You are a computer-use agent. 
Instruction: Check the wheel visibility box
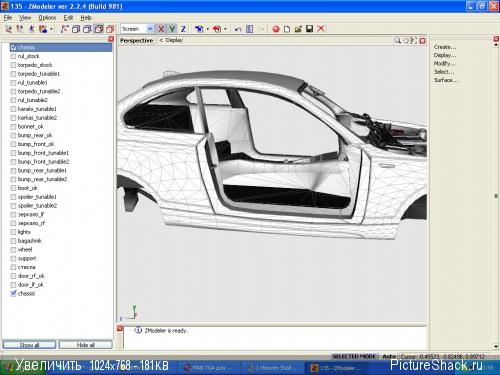[13, 250]
